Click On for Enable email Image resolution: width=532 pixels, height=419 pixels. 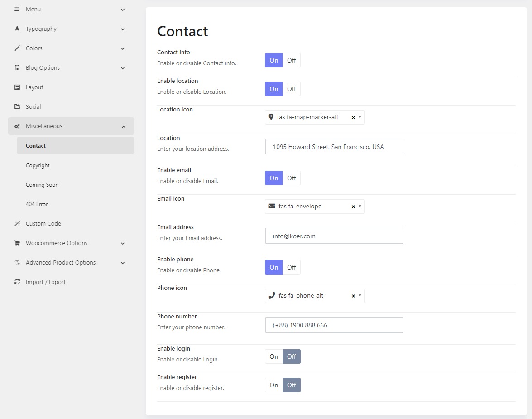pos(274,178)
